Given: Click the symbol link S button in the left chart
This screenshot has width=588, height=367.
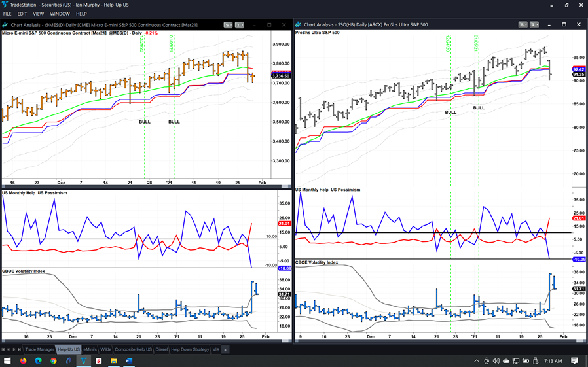Looking at the screenshot, I should coord(228,25).
